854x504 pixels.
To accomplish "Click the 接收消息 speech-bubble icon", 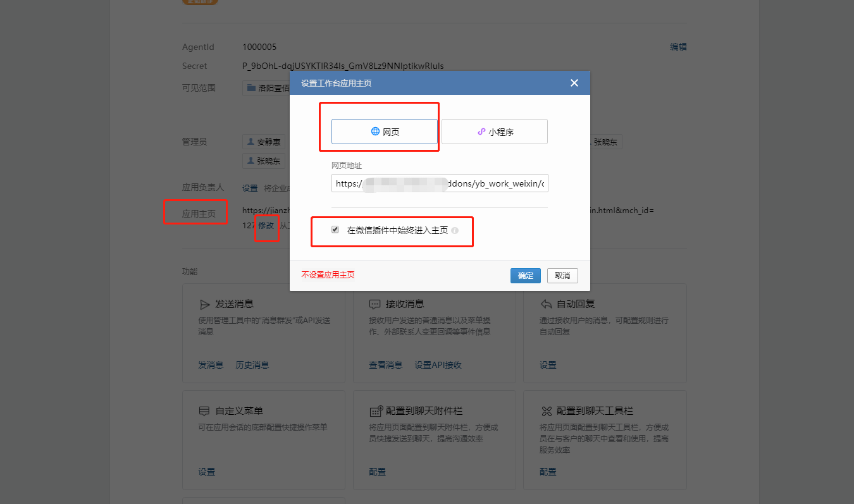I will point(375,304).
